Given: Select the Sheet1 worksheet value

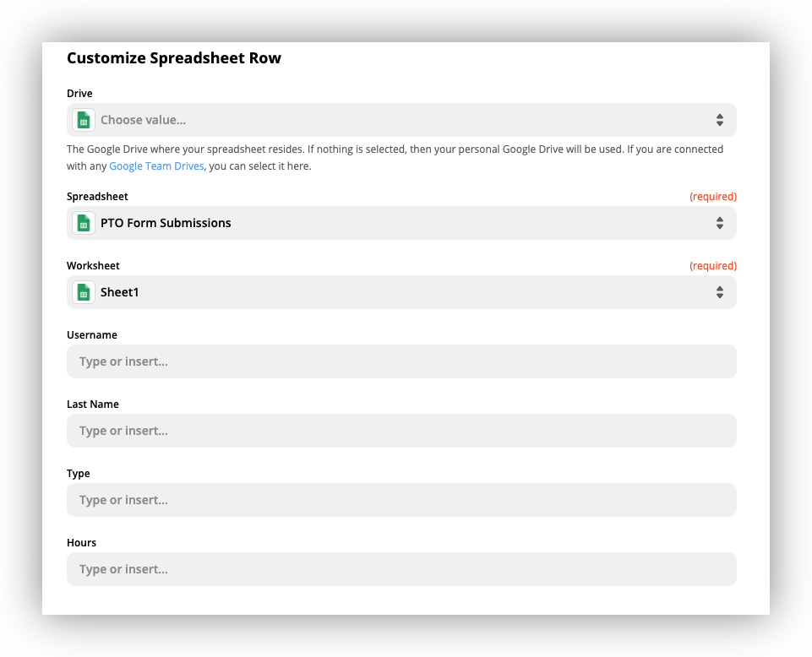Looking at the screenshot, I should click(x=120, y=292).
